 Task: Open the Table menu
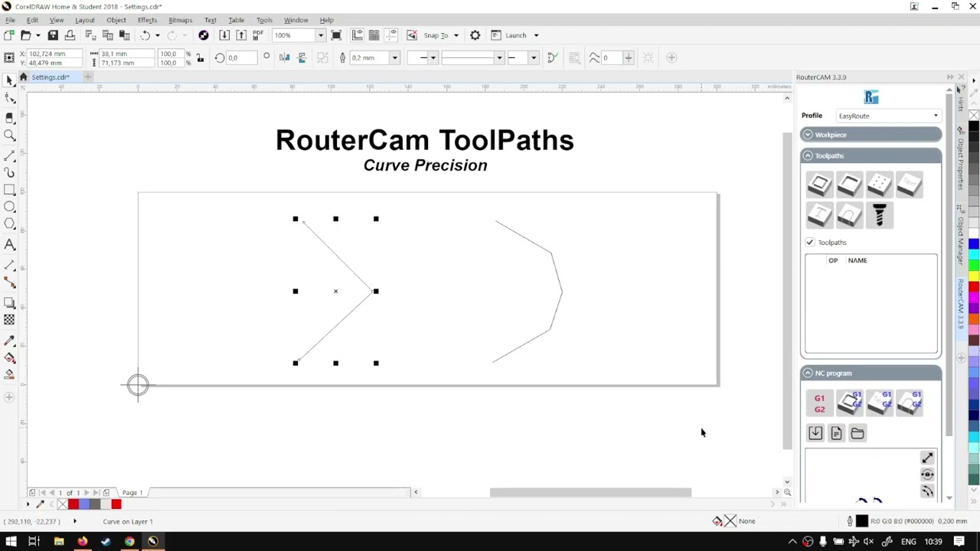tap(236, 20)
